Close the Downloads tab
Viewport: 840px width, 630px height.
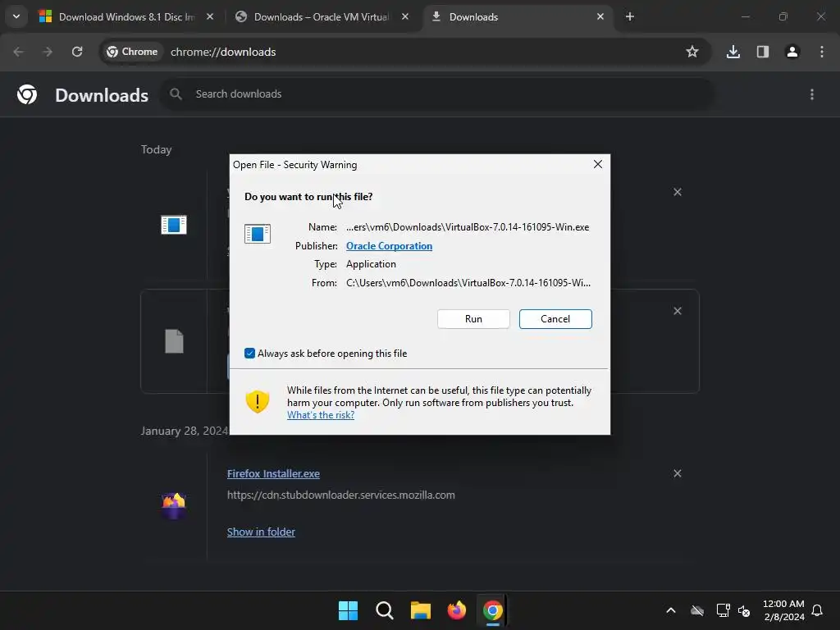600,16
